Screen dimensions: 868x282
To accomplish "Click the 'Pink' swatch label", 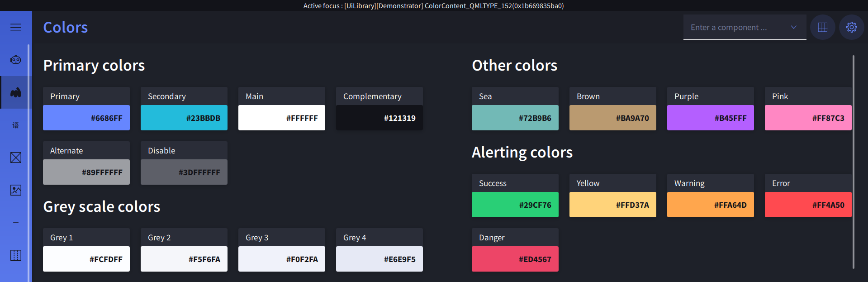I will [780, 96].
